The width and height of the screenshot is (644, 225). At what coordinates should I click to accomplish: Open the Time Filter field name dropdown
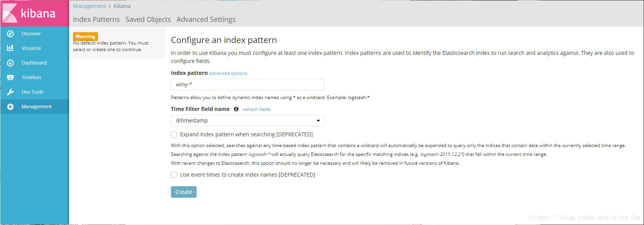pyautogui.click(x=248, y=121)
